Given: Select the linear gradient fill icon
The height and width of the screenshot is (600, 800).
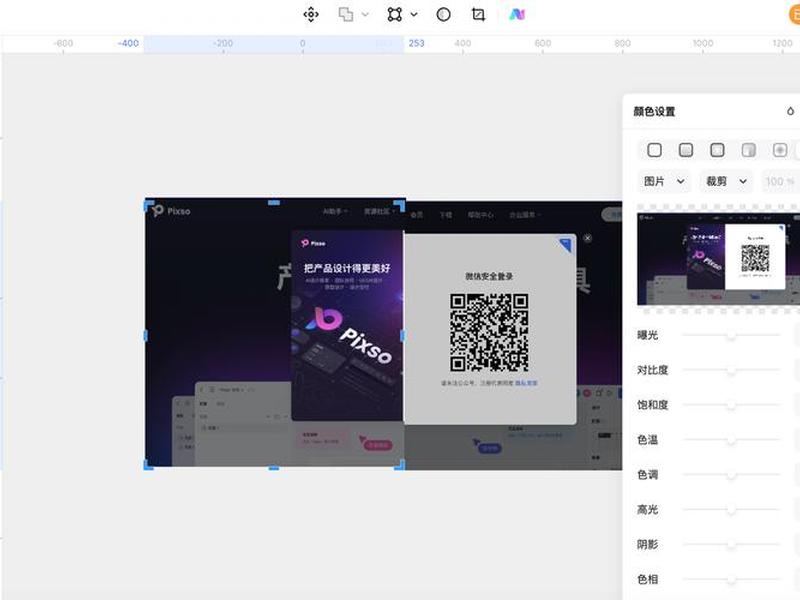Looking at the screenshot, I should tap(686, 150).
